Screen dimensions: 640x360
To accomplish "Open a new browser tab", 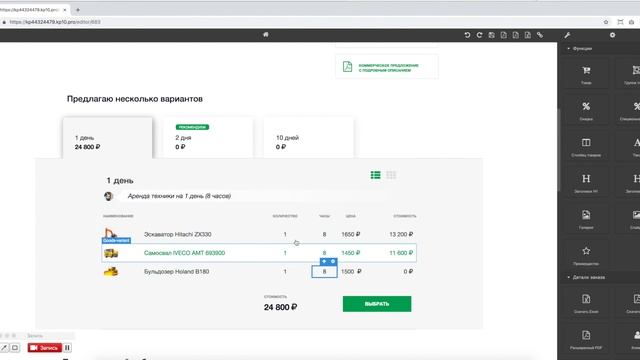I will (78, 9).
